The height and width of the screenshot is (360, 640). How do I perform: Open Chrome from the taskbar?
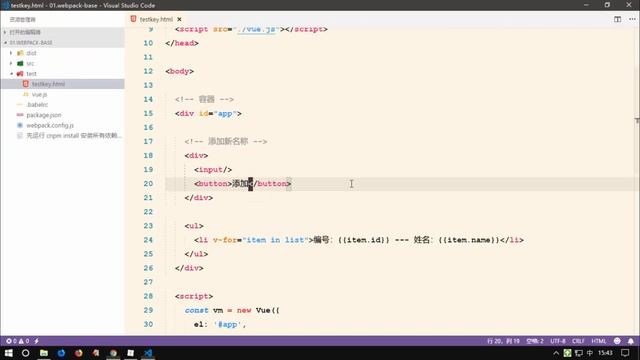pyautogui.click(x=113, y=353)
